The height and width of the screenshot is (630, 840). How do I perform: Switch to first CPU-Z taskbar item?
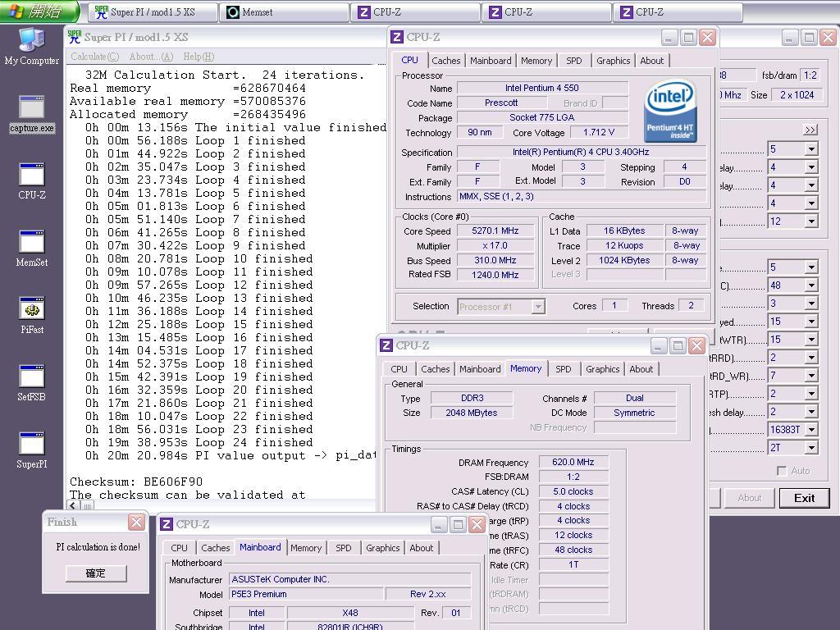(x=415, y=12)
